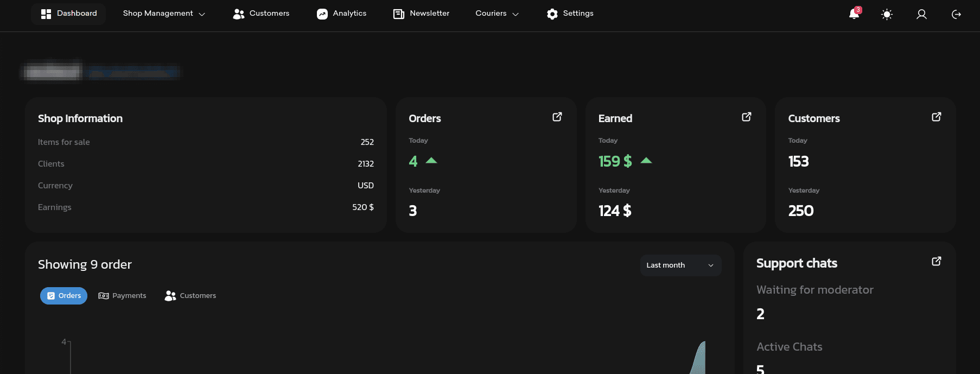Open Shop Management menu

click(x=158, y=13)
